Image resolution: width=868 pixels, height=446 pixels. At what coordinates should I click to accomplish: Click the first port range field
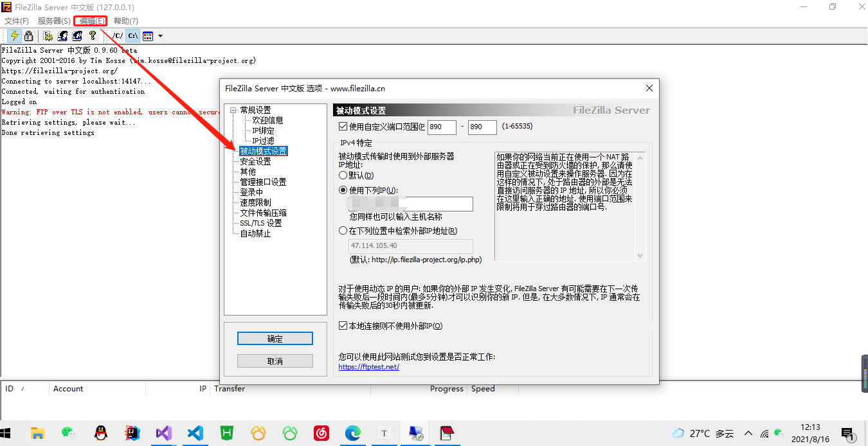click(x=442, y=127)
